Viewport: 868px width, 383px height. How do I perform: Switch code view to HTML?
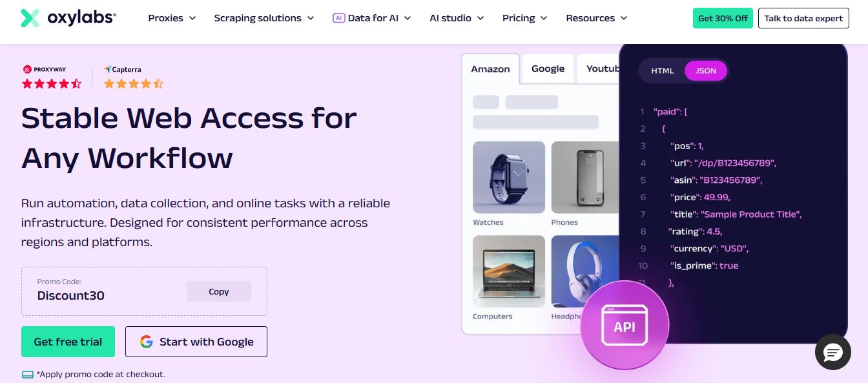[x=663, y=71]
